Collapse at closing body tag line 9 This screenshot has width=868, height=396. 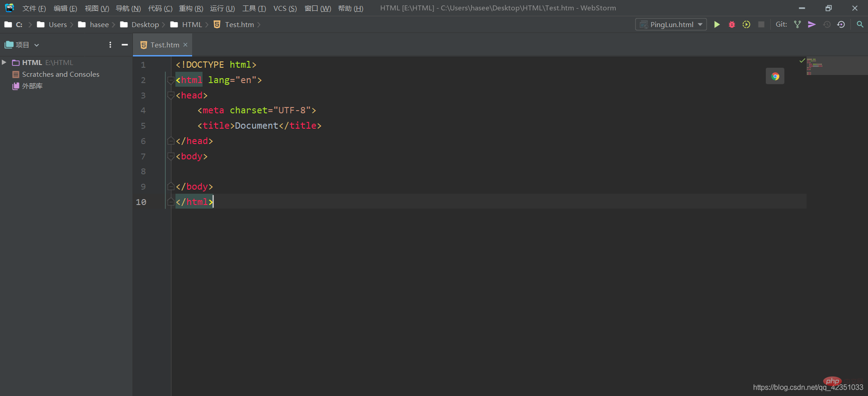tap(171, 186)
